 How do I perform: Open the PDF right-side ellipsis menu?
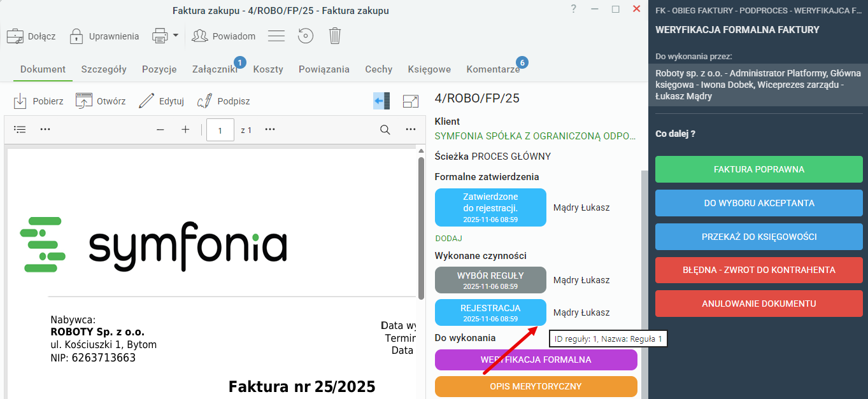coord(411,129)
